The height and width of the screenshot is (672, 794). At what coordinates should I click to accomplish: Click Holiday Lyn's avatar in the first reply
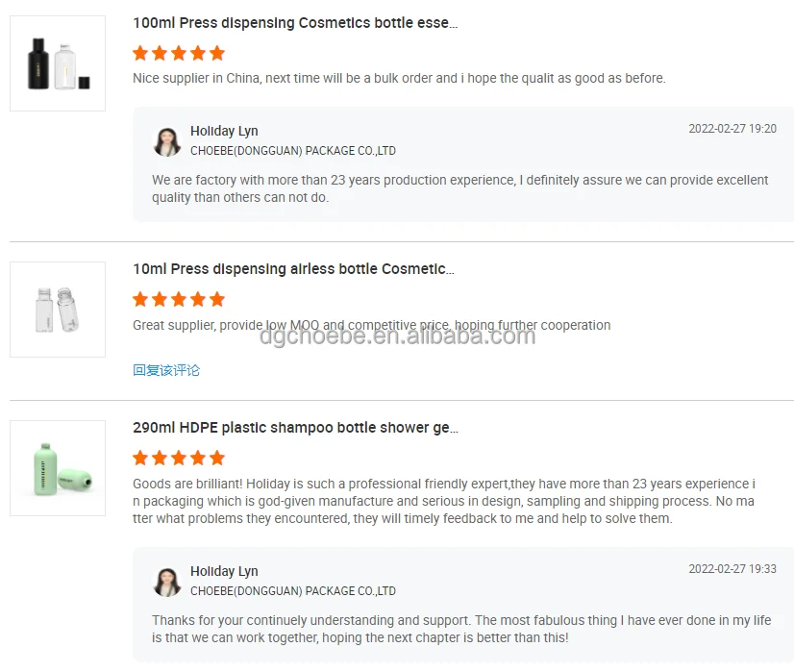click(167, 141)
